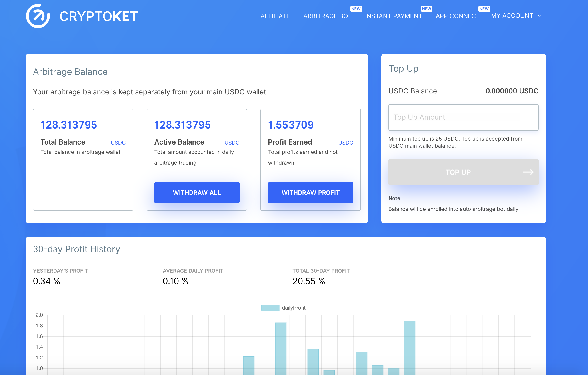588x375 pixels.
Task: Click the Profit Earned value 1.553709
Action: coord(291,125)
